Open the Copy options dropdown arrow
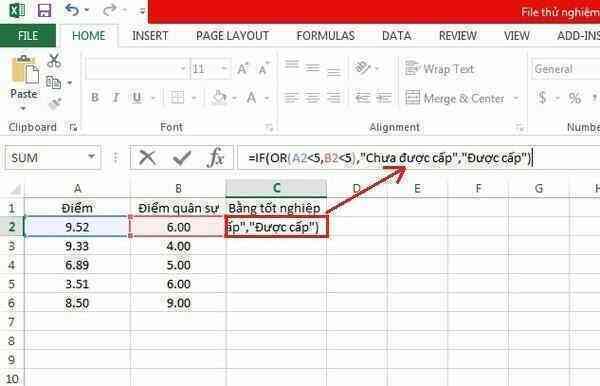 [70, 83]
